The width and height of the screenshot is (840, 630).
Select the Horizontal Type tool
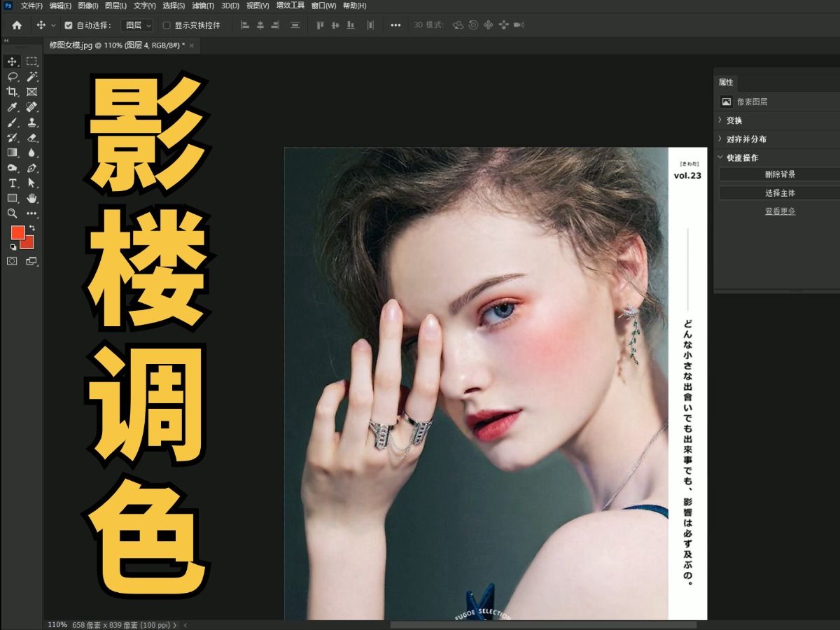12,183
